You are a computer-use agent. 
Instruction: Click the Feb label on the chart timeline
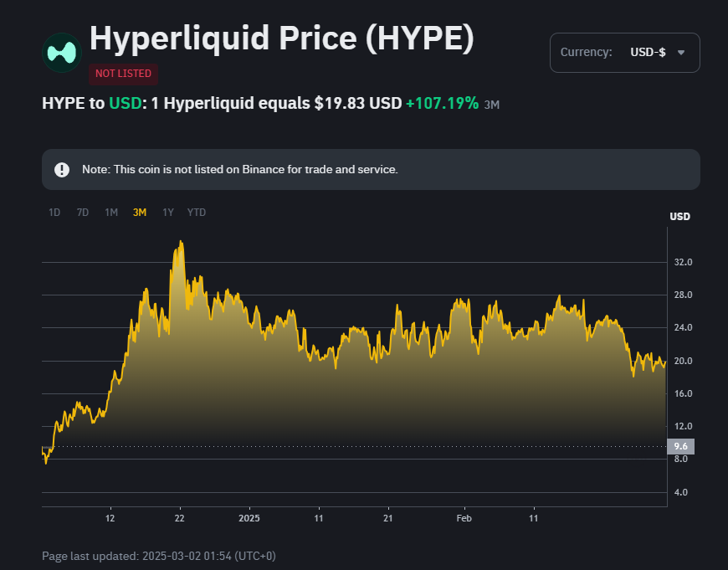tap(464, 518)
